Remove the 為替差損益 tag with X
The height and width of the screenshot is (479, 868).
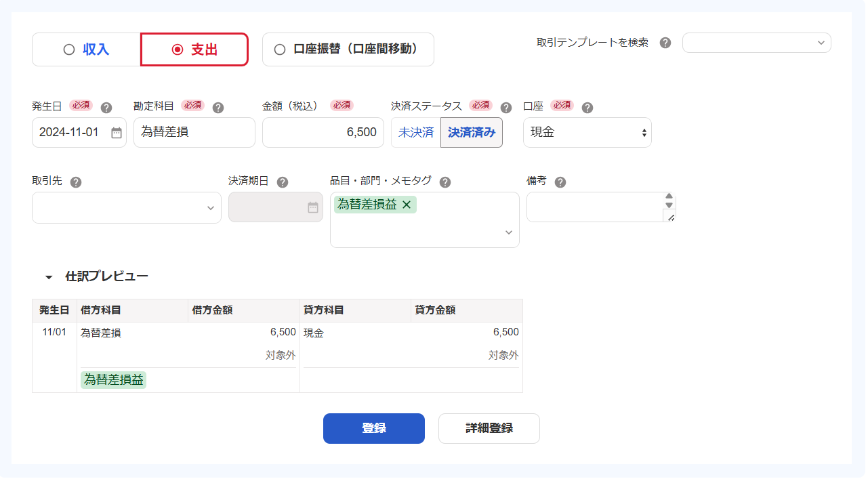tap(407, 205)
